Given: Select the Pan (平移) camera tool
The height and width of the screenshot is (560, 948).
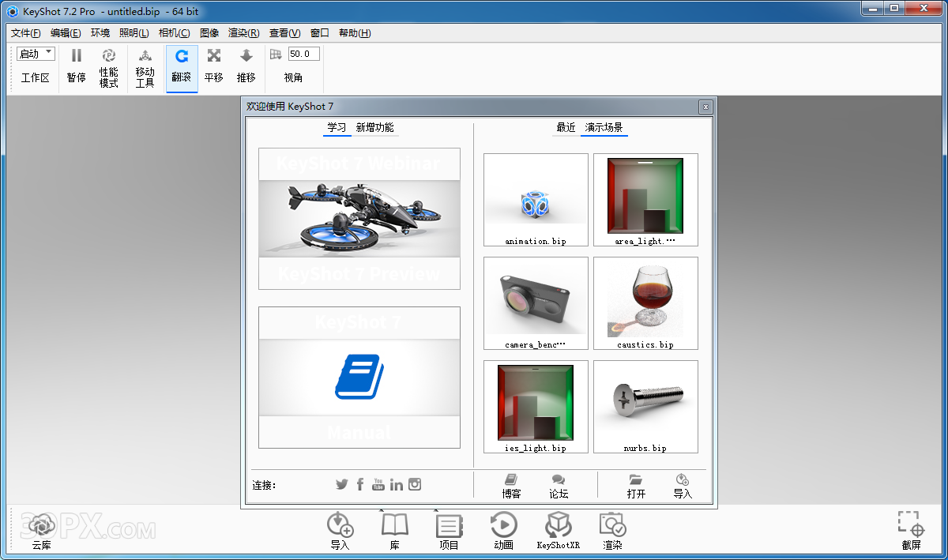Looking at the screenshot, I should pyautogui.click(x=213, y=57).
